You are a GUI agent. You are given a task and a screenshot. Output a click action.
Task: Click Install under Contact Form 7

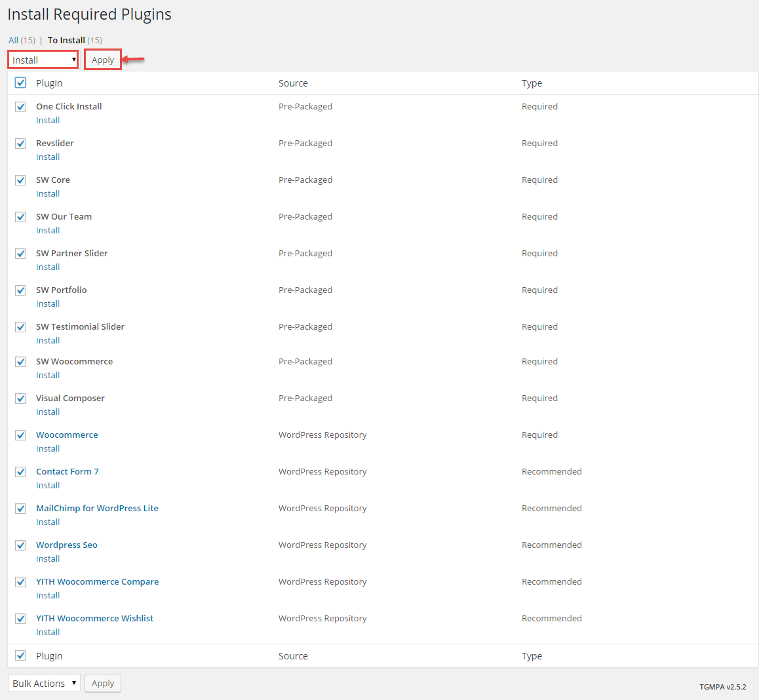tap(48, 486)
